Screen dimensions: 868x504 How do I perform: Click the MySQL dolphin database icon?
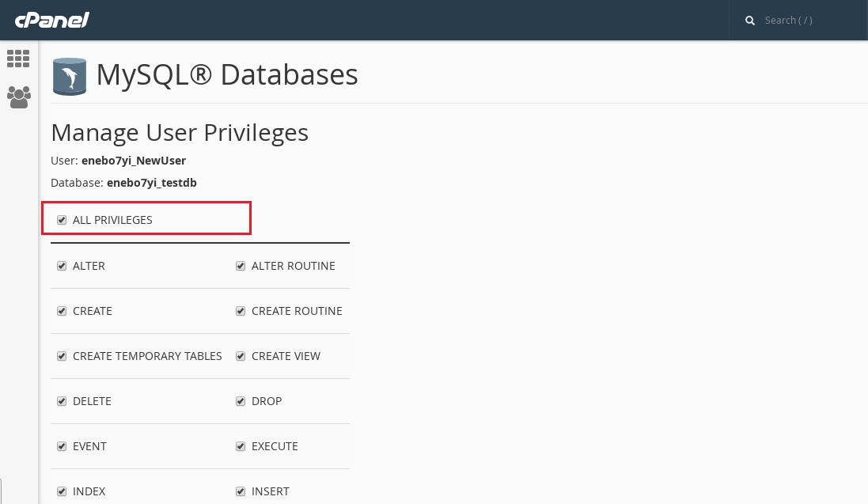click(70, 77)
